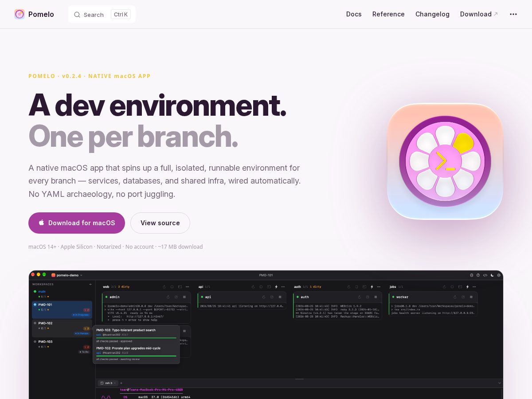
Task: Click the Download for macOS button
Action: (x=77, y=223)
